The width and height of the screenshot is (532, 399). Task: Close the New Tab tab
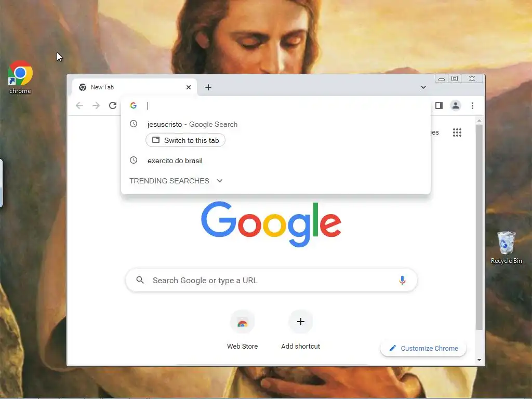[189, 87]
